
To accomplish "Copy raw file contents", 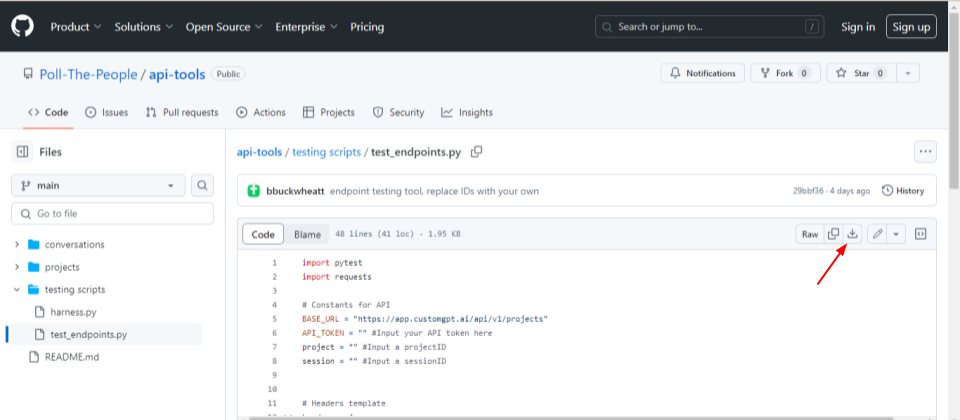I will click(833, 234).
